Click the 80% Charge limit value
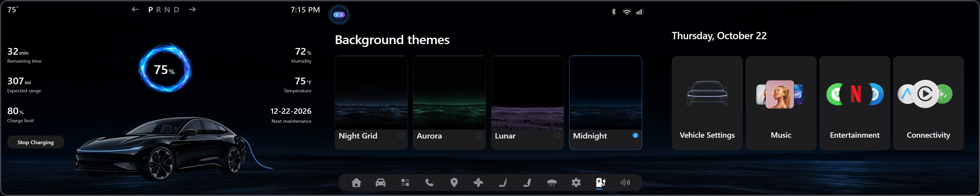The image size is (980, 196). point(15,111)
